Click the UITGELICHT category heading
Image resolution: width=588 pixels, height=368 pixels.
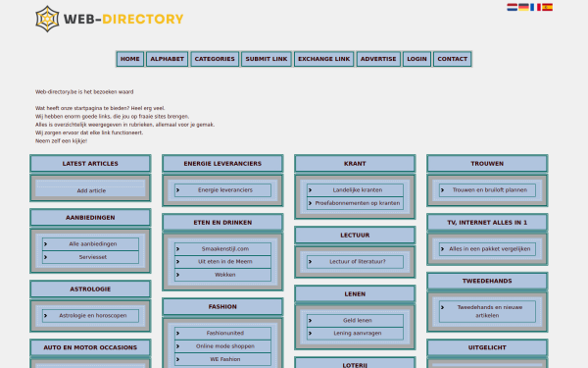[487, 347]
